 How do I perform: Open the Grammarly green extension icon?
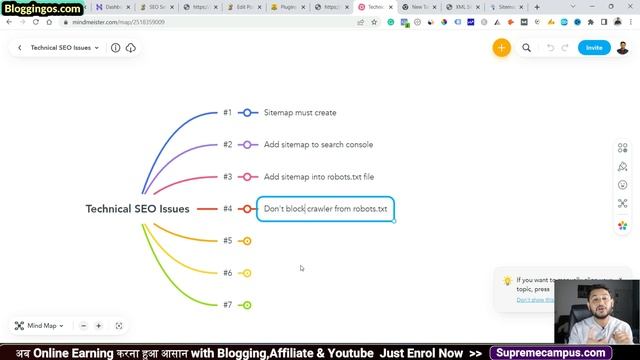[x=391, y=22]
